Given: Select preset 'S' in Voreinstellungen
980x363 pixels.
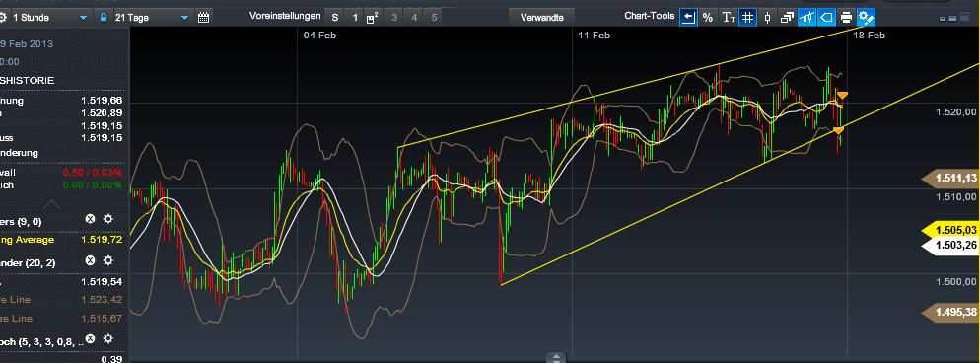Looking at the screenshot, I should click(335, 18).
